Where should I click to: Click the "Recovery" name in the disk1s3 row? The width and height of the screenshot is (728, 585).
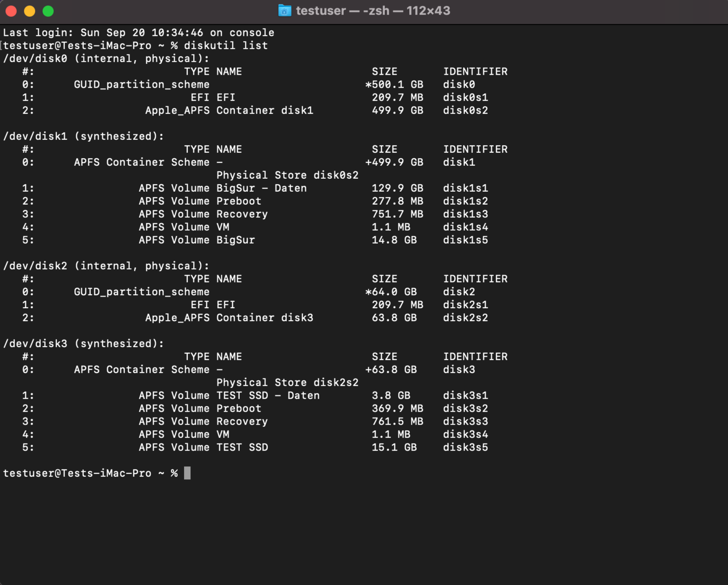[x=242, y=214]
